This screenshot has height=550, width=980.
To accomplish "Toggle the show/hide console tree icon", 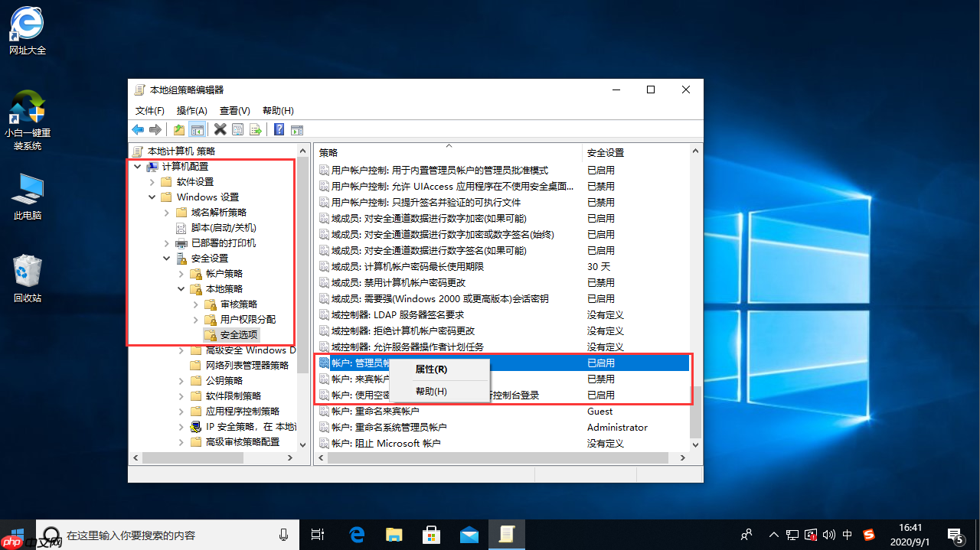I will [x=197, y=129].
